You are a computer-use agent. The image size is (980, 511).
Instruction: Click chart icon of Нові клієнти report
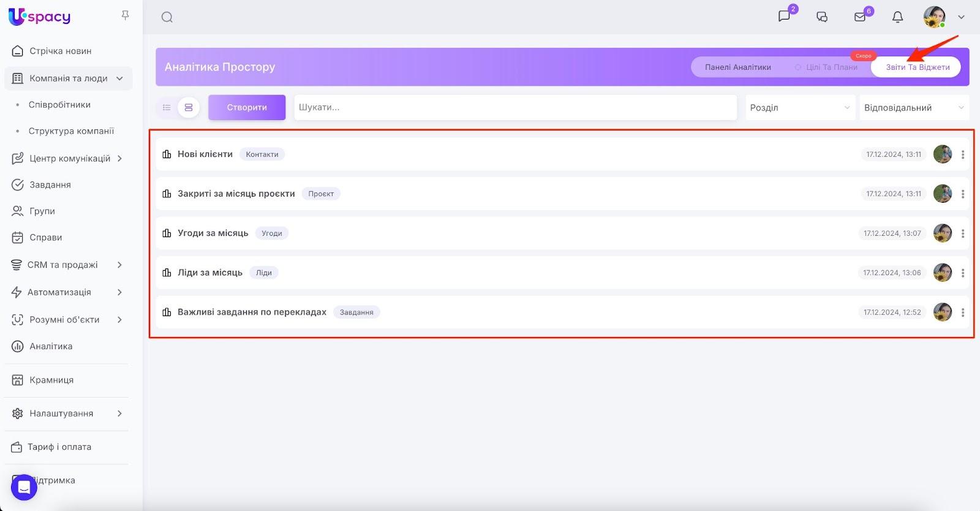coord(167,154)
